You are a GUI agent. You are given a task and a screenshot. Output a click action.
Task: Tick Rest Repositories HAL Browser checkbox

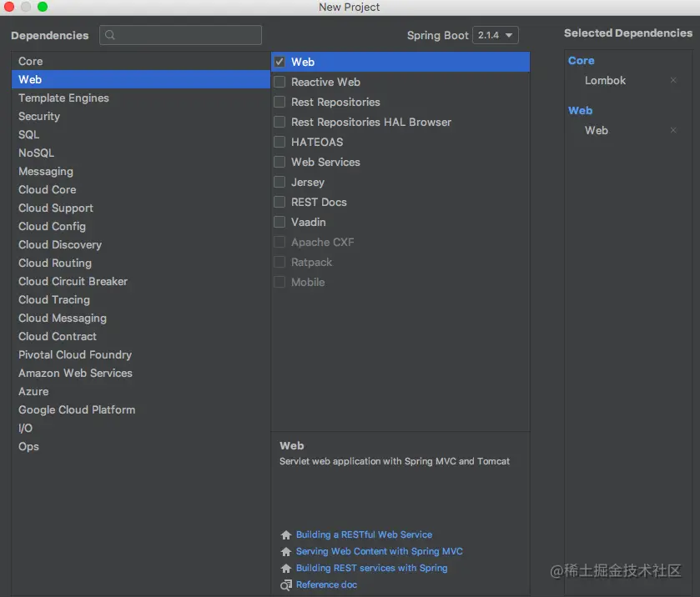[x=279, y=122]
